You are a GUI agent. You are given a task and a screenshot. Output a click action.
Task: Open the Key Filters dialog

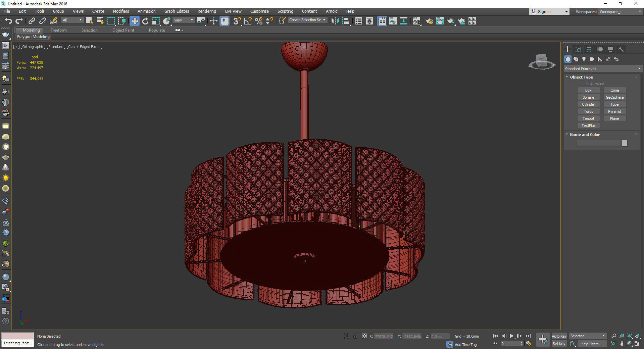[x=592, y=344]
